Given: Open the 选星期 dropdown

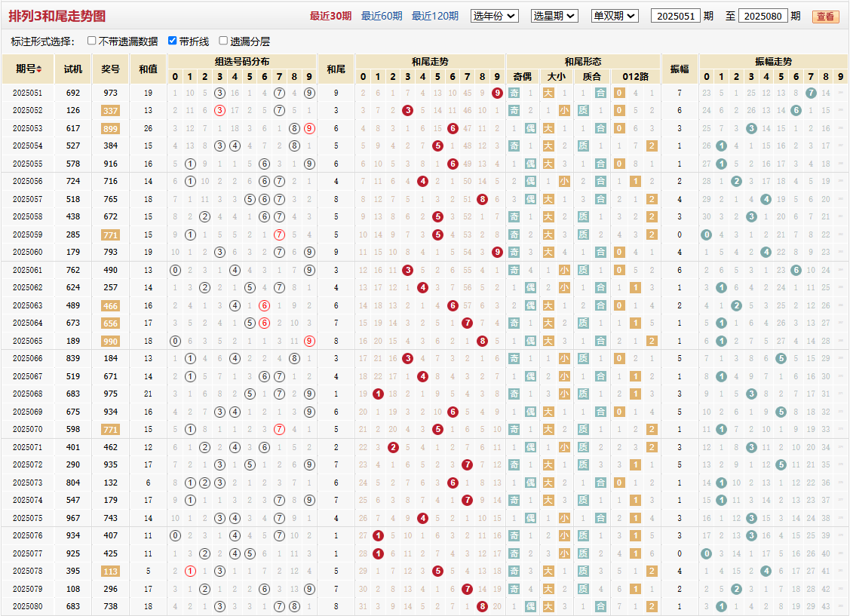Looking at the screenshot, I should [x=554, y=16].
